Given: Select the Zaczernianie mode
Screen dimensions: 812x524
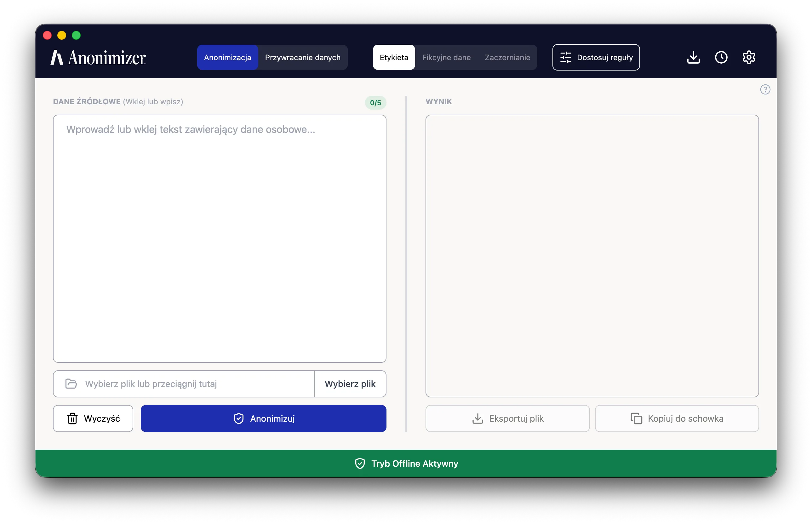Looking at the screenshot, I should [507, 58].
